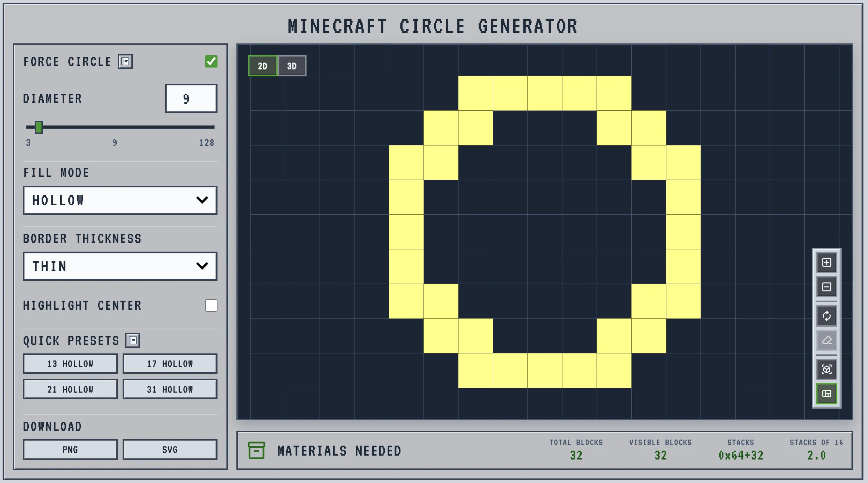Click the diameter slider handle
Image resolution: width=868 pixels, height=483 pixels.
[x=39, y=127]
